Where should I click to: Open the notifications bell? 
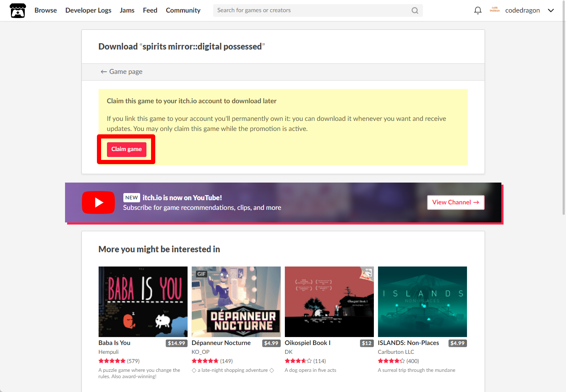[x=477, y=10]
